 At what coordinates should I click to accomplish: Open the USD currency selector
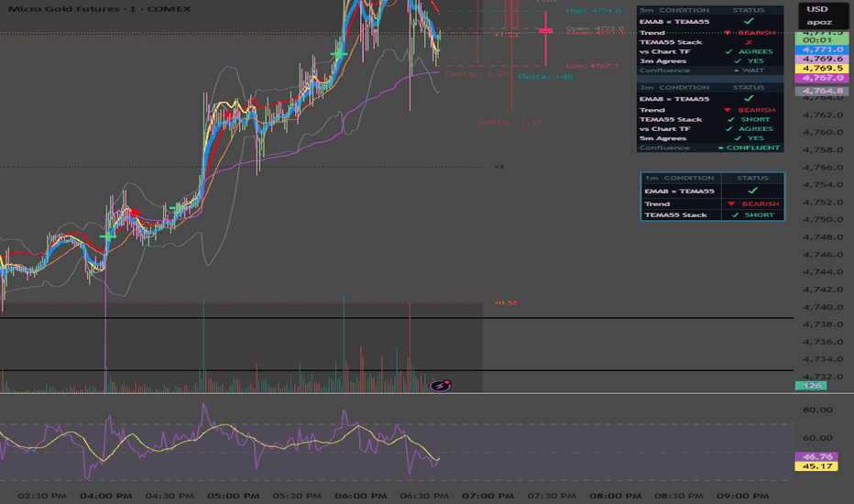pyautogui.click(x=817, y=9)
